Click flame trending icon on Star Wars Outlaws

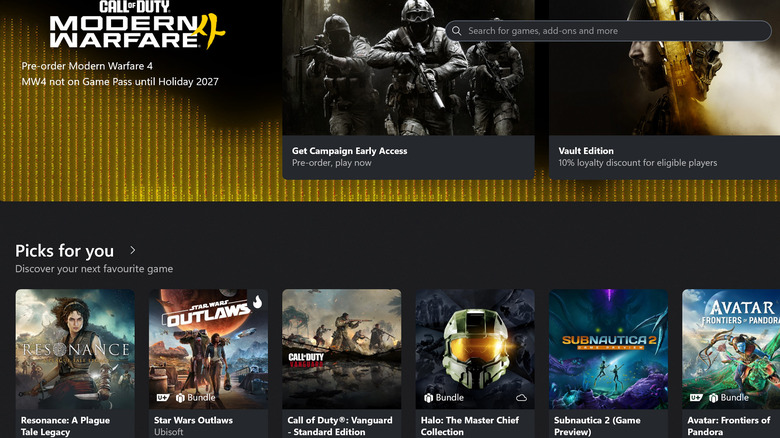(257, 301)
